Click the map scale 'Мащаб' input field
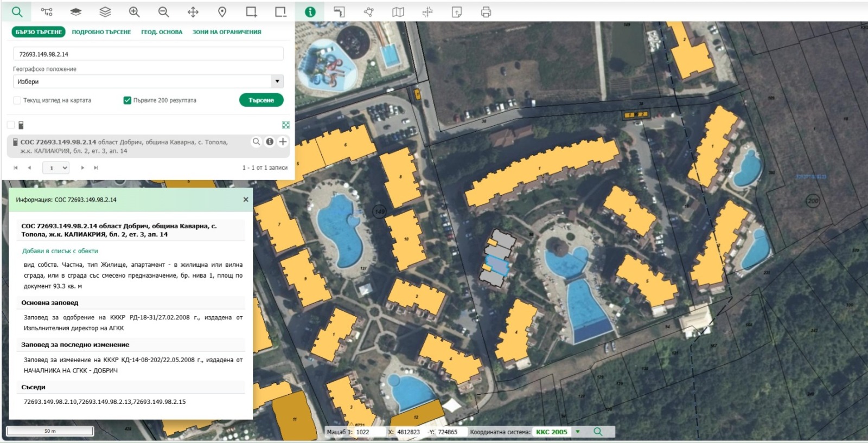Screen dimensions: 868x443 (369, 432)
